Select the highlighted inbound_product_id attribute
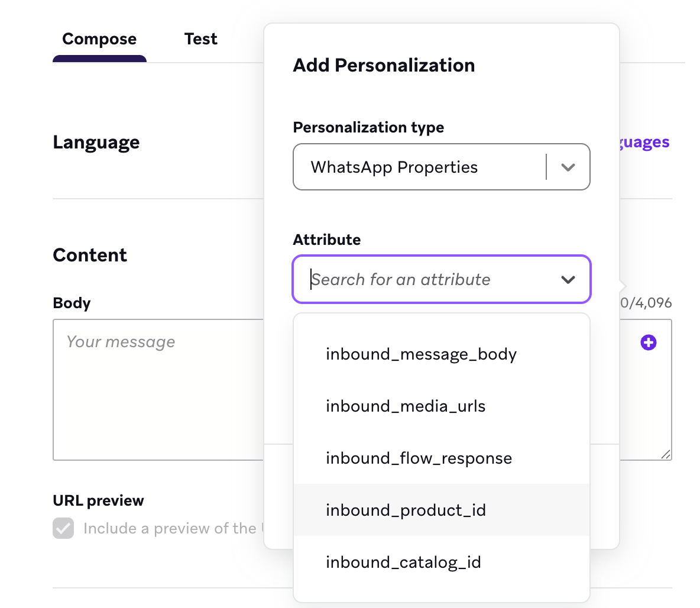Viewport: 700px width, 608px height. click(x=406, y=510)
